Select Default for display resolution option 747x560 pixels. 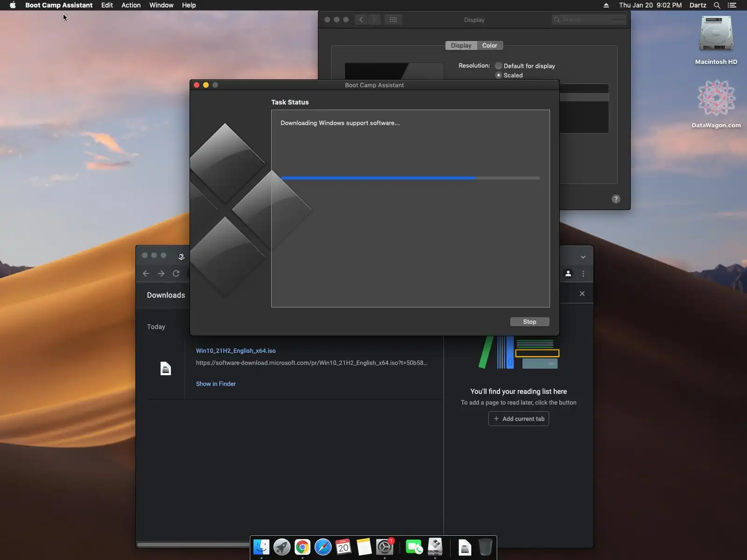coord(499,66)
